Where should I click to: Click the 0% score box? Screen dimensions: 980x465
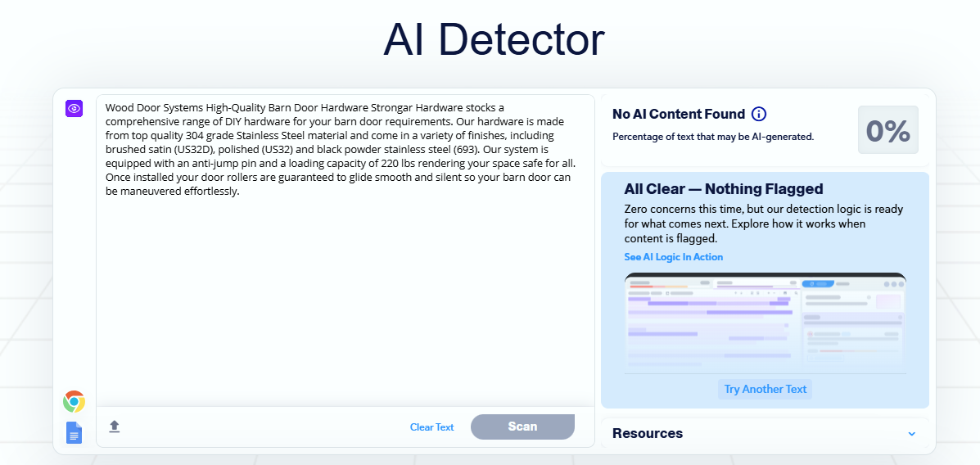click(x=887, y=130)
